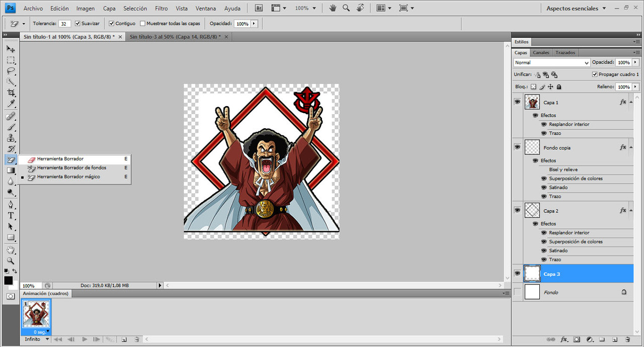The width and height of the screenshot is (644, 347).
Task: Hide the Capa 3 layer
Action: pos(517,274)
